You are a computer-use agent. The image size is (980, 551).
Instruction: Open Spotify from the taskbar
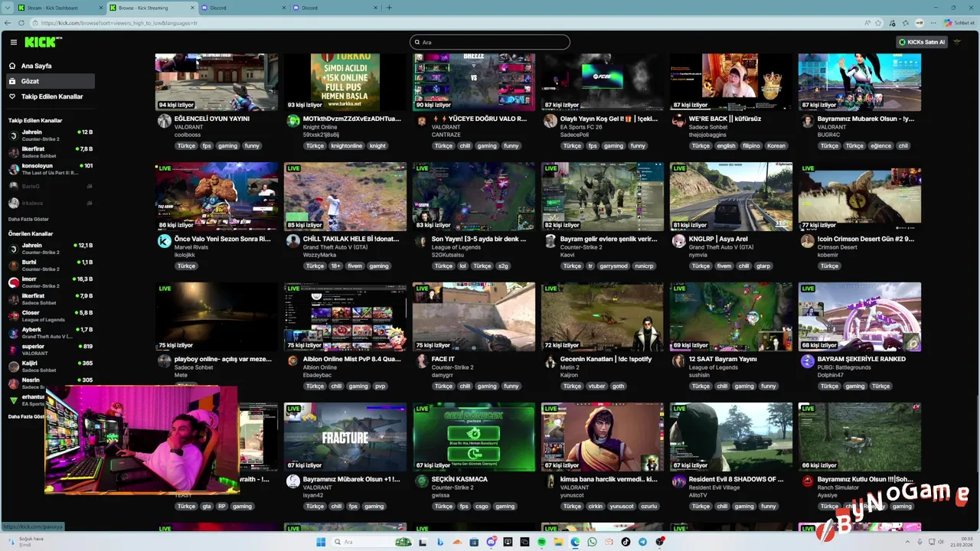pos(541,542)
